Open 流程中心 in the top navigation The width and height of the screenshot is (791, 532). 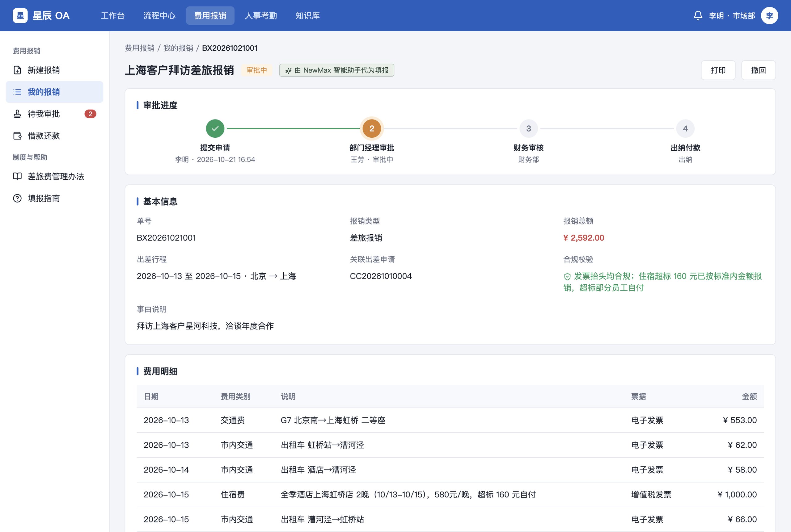coord(159,16)
